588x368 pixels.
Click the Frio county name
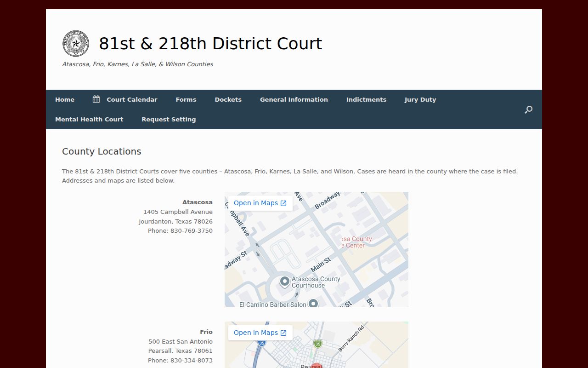pos(206,332)
